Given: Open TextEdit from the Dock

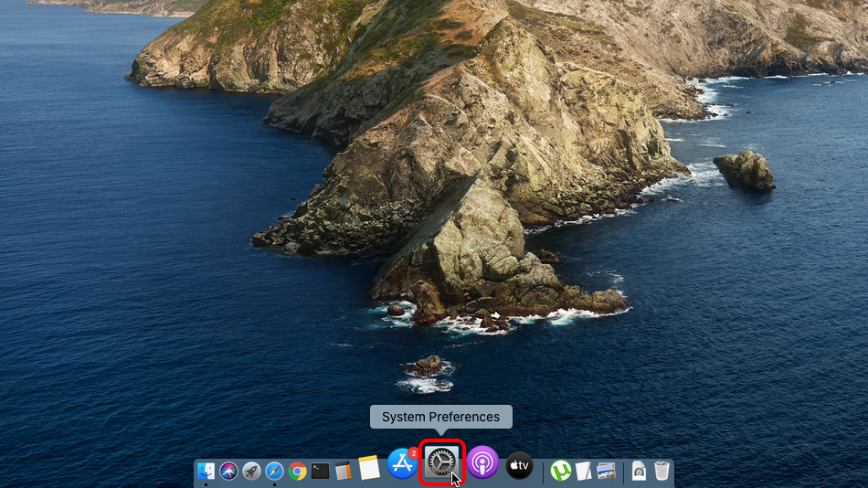Looking at the screenshot, I should [583, 472].
